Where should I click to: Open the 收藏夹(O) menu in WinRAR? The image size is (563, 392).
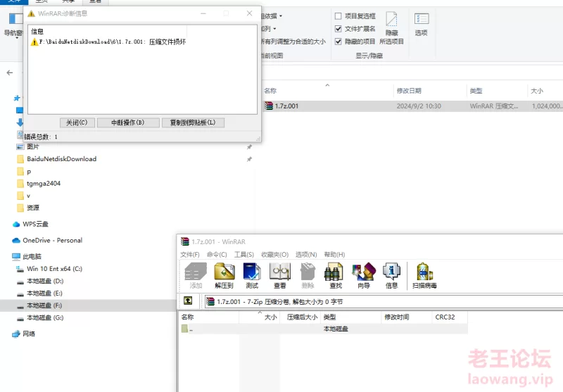(274, 255)
